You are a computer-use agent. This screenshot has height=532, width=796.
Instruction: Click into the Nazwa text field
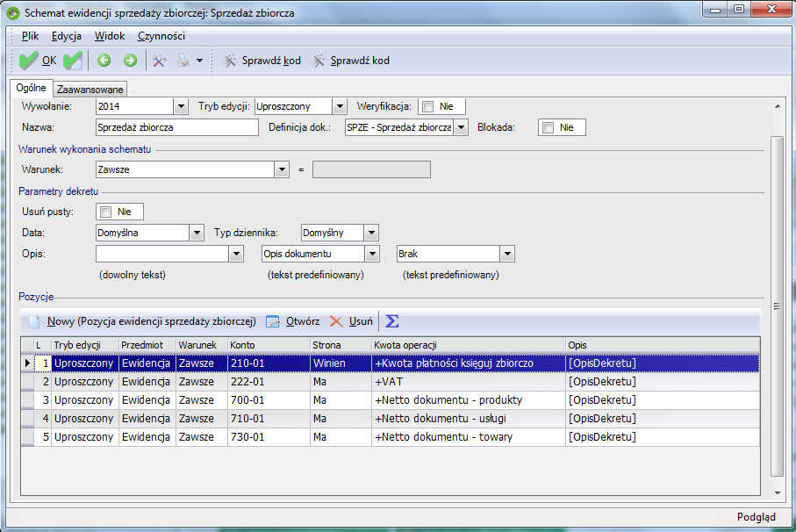tap(177, 127)
